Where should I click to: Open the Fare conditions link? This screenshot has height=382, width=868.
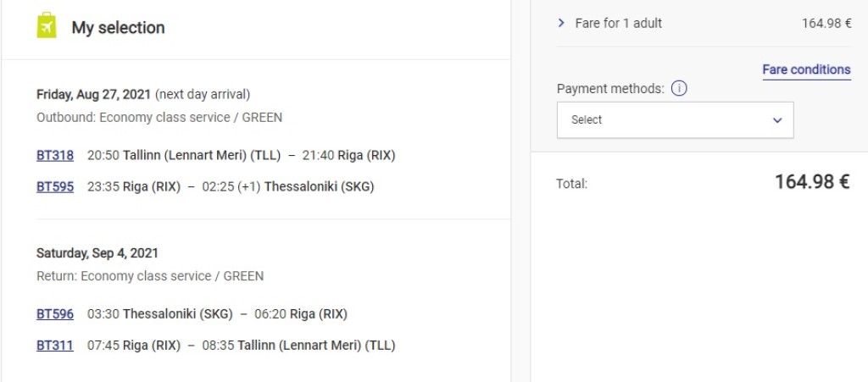click(806, 69)
